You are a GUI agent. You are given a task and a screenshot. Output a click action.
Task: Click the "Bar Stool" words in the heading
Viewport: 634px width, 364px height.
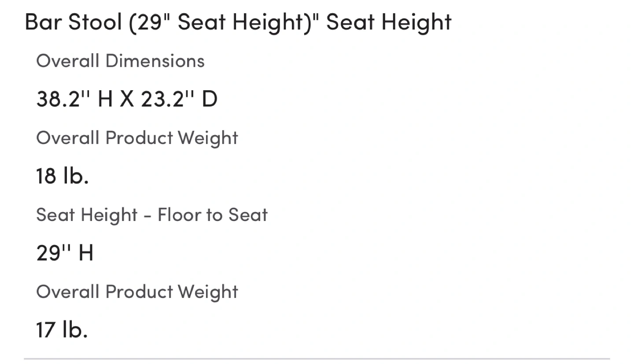coord(73,22)
